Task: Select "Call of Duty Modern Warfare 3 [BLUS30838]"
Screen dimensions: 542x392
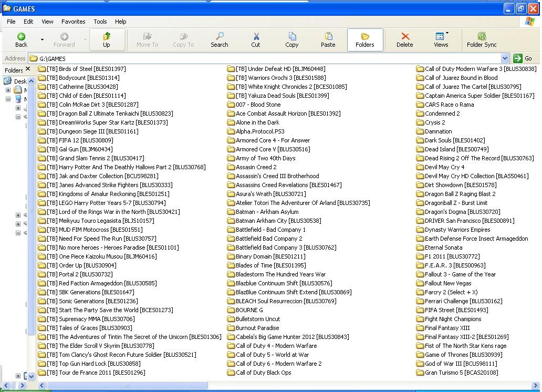Action: point(481,69)
